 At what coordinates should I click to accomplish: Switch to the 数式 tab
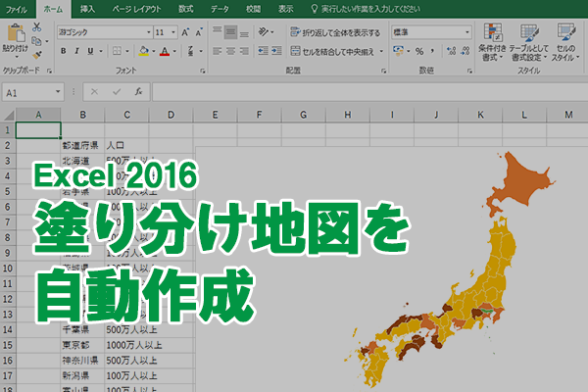pos(185,9)
